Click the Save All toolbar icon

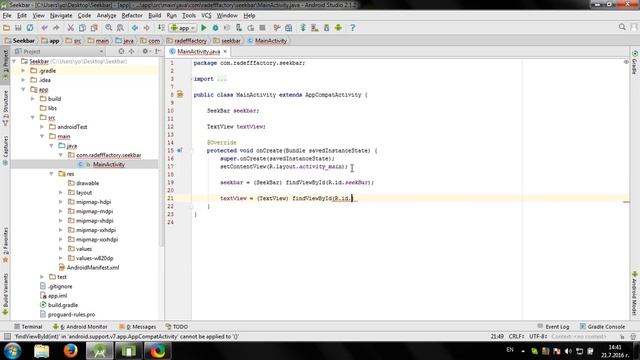[x=18, y=28]
